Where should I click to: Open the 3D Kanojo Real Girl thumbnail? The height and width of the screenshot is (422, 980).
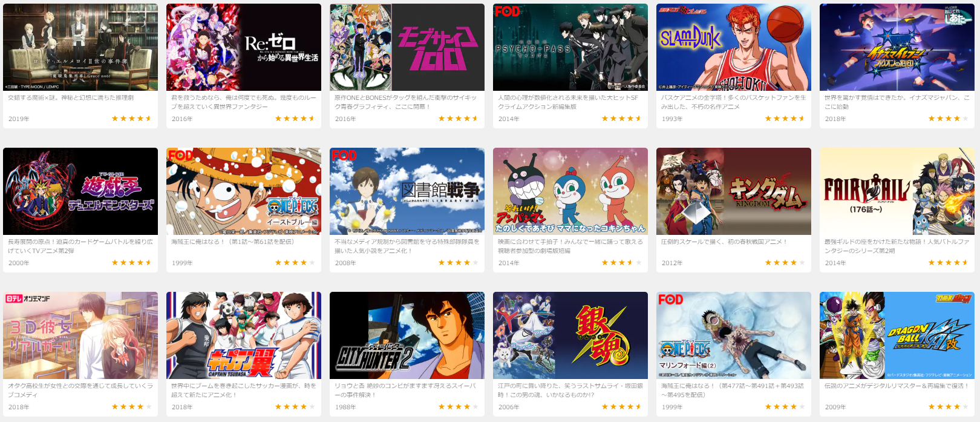[x=80, y=335]
